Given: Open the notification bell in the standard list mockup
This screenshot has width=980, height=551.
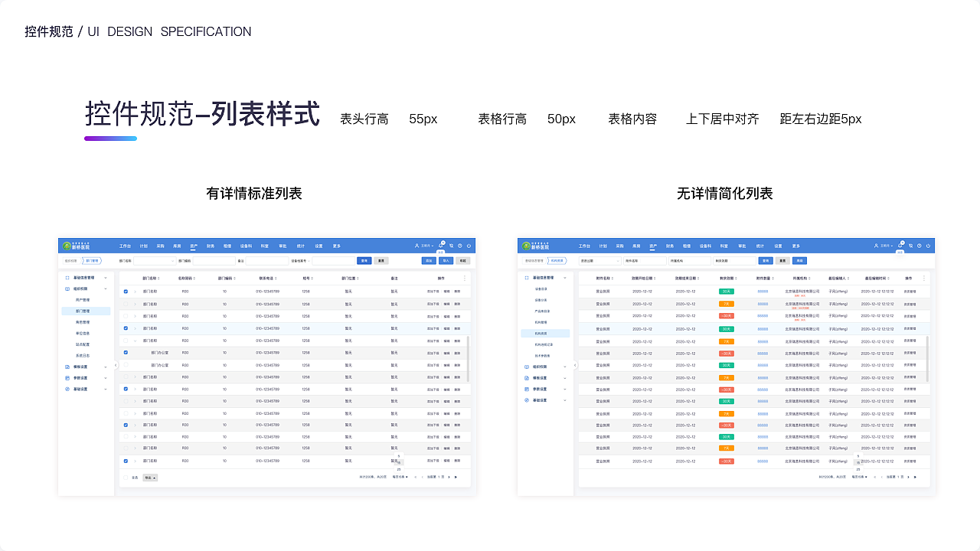Looking at the screenshot, I should click(x=441, y=246).
